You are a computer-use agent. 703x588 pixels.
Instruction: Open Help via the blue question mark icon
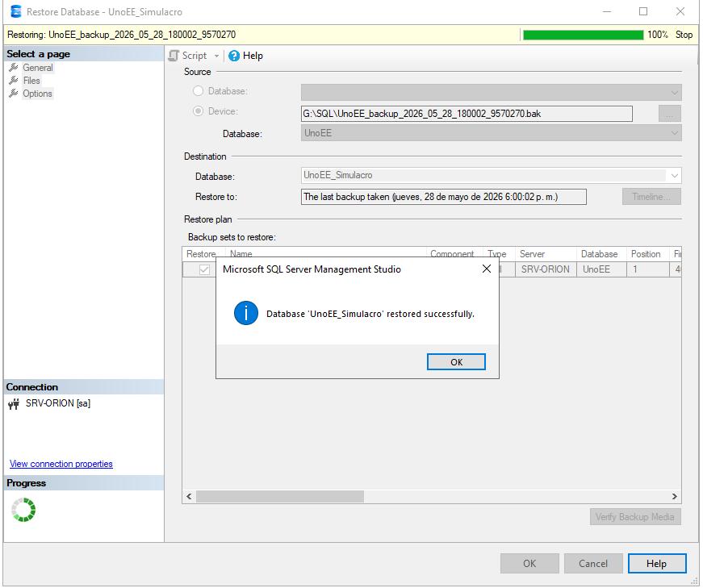(x=234, y=56)
